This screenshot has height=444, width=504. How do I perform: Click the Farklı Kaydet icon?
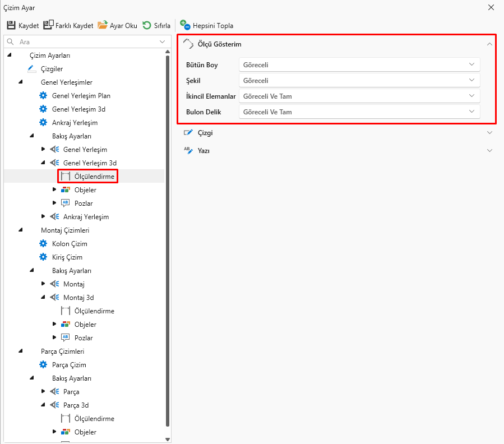pos(48,25)
